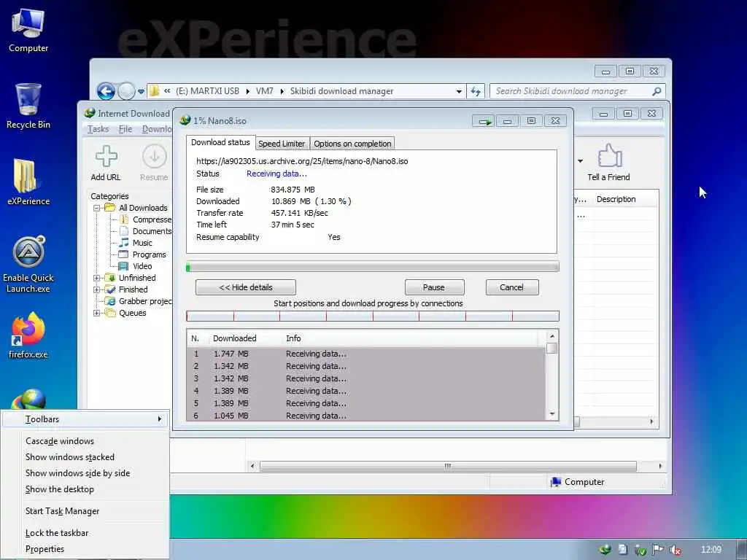Expand the Toolbars submenu arrow
The width and height of the screenshot is (747, 560).
coord(159,419)
